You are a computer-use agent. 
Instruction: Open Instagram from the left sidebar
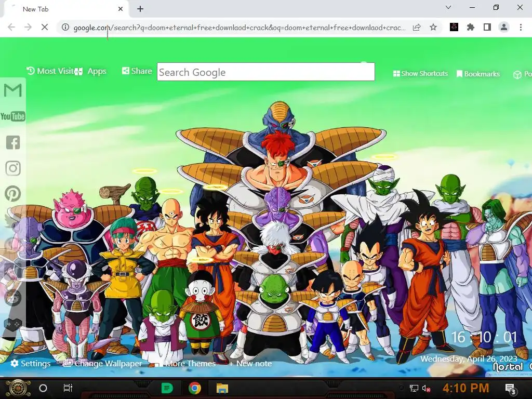pyautogui.click(x=13, y=168)
